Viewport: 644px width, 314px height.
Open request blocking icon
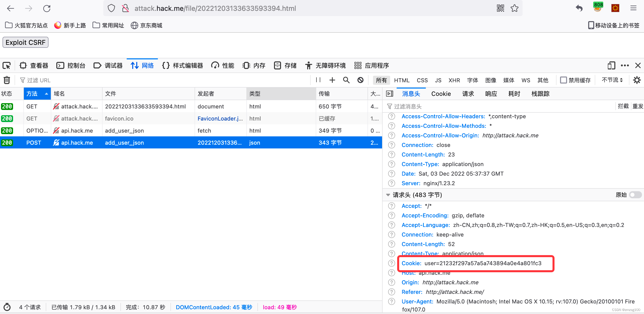point(360,80)
